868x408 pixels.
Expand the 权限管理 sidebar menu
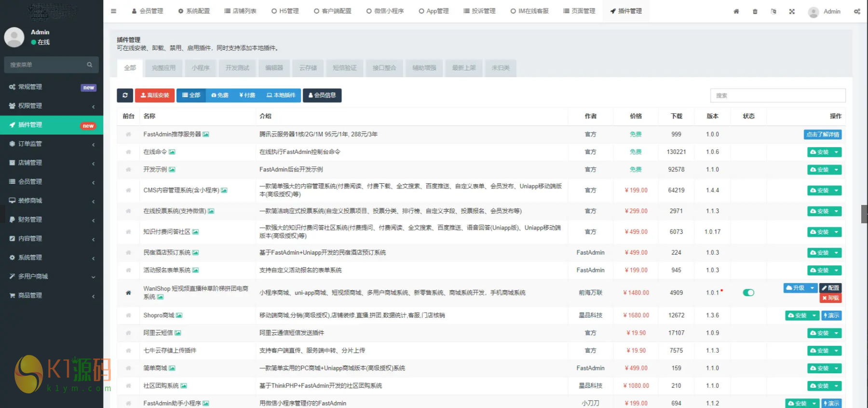tap(52, 106)
